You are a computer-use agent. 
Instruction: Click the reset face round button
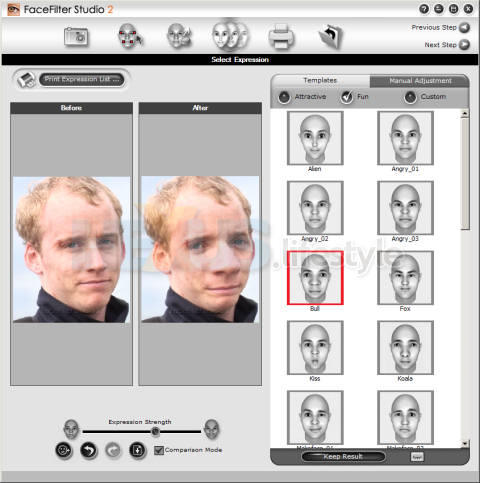click(64, 451)
